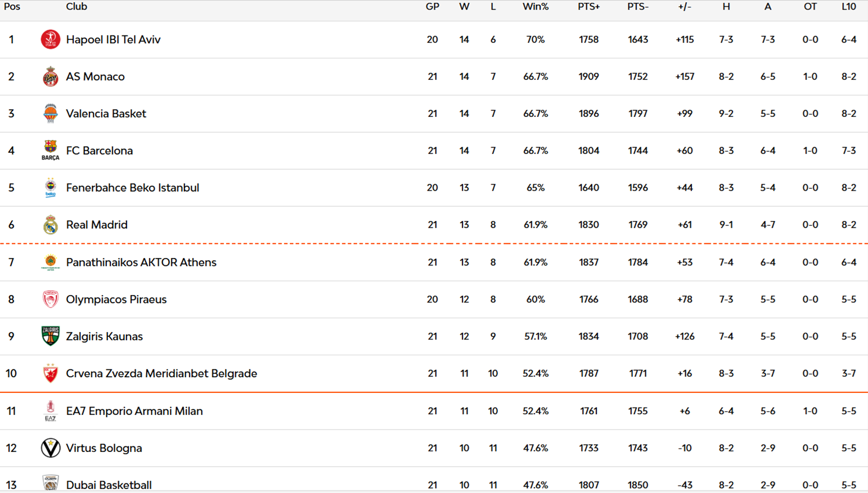
Task: Click the Olympiacos Piraeus logo
Action: point(50,299)
